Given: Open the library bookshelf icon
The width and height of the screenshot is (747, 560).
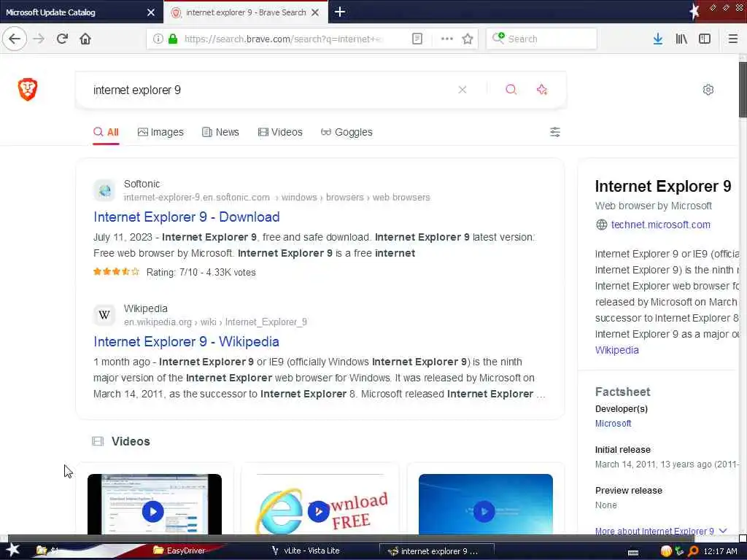Looking at the screenshot, I should point(681,39).
